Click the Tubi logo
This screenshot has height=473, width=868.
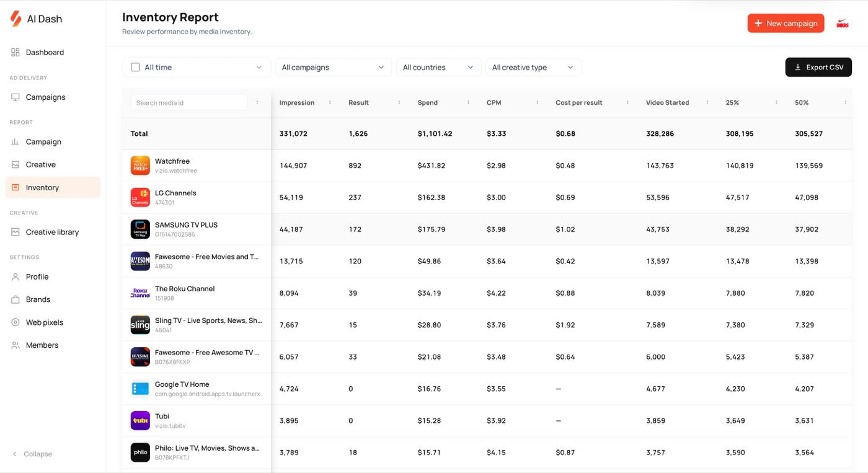tap(140, 420)
